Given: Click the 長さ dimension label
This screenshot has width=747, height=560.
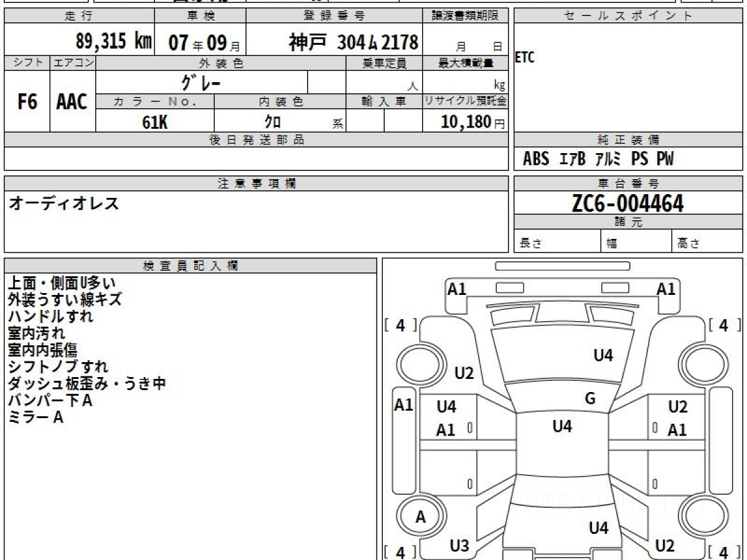Looking at the screenshot, I should point(530,244).
